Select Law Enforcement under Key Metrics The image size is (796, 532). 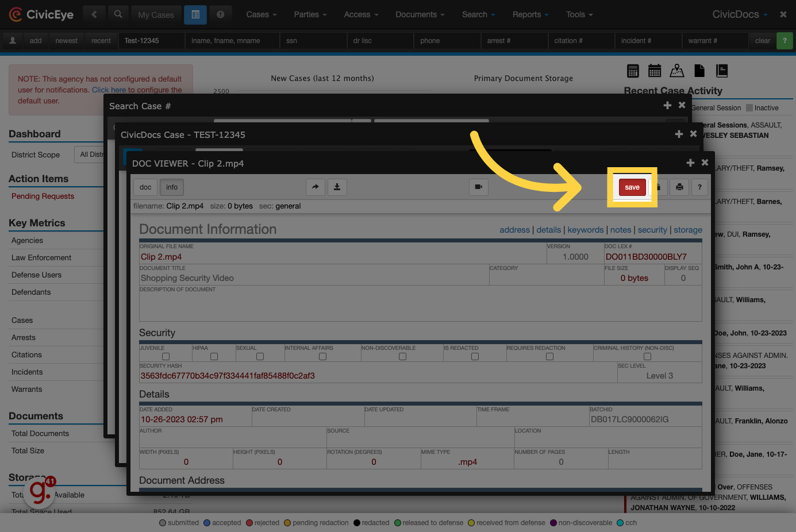41,258
